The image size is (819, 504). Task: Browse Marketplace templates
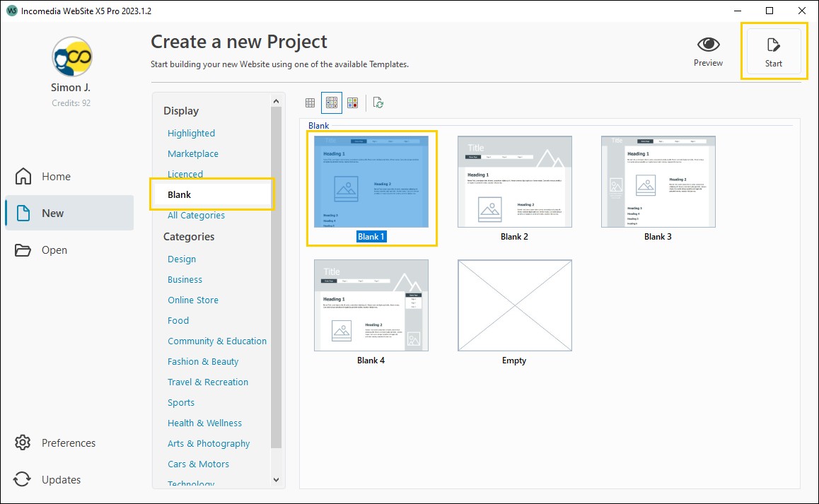(192, 153)
